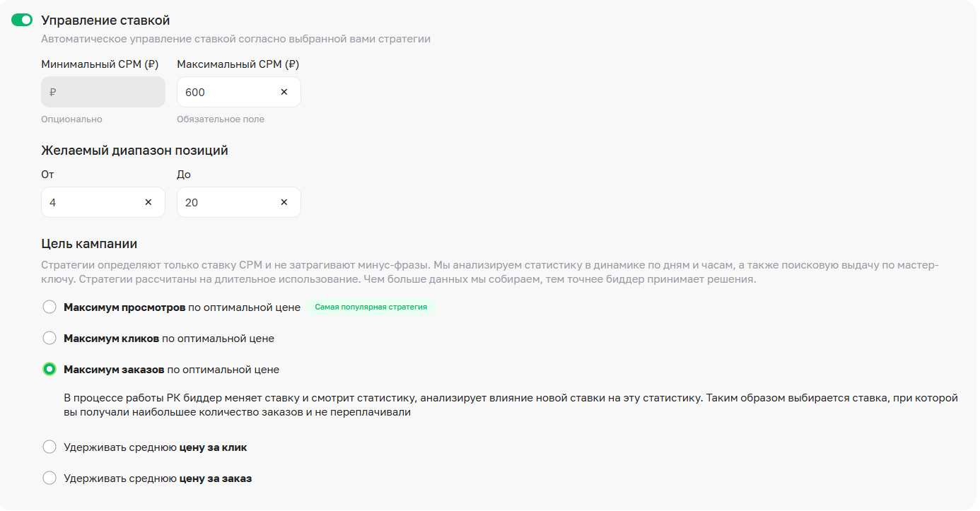Focus the Максимальный CPM field showing 600
Viewport: 980px width, 511px height.
click(226, 92)
